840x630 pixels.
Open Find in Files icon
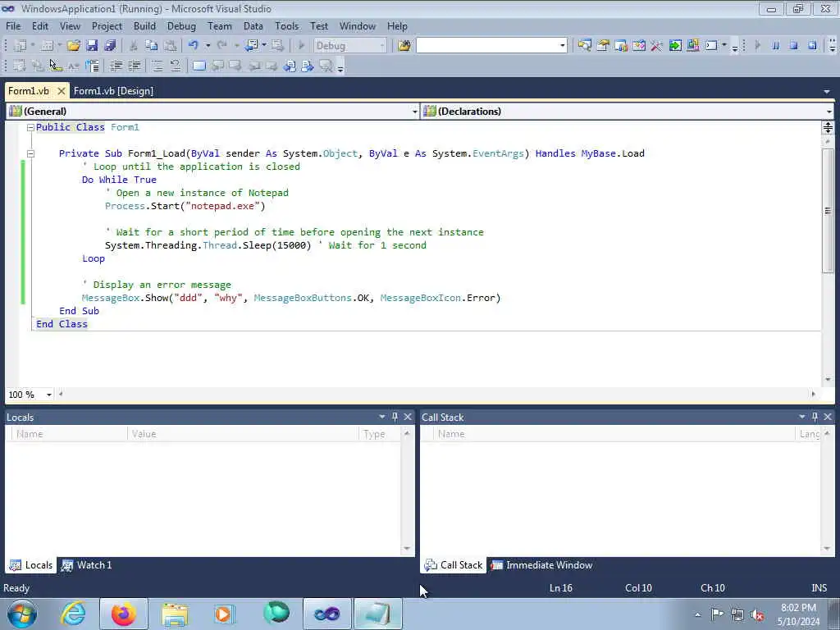[404, 46]
